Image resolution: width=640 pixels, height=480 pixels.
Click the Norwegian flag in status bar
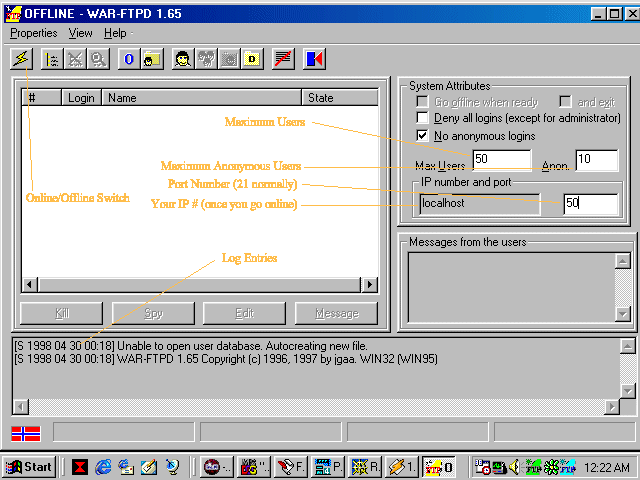point(26,433)
